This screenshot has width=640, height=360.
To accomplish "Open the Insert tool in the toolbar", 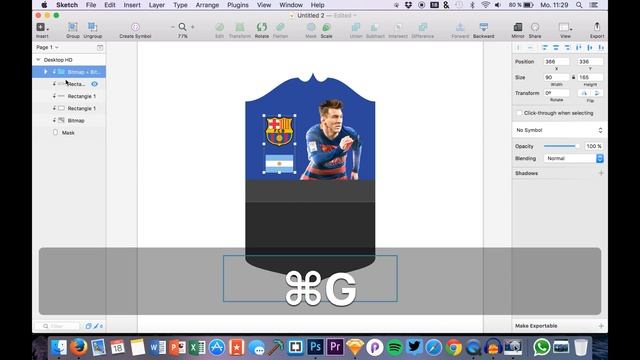I will pyautogui.click(x=42, y=27).
